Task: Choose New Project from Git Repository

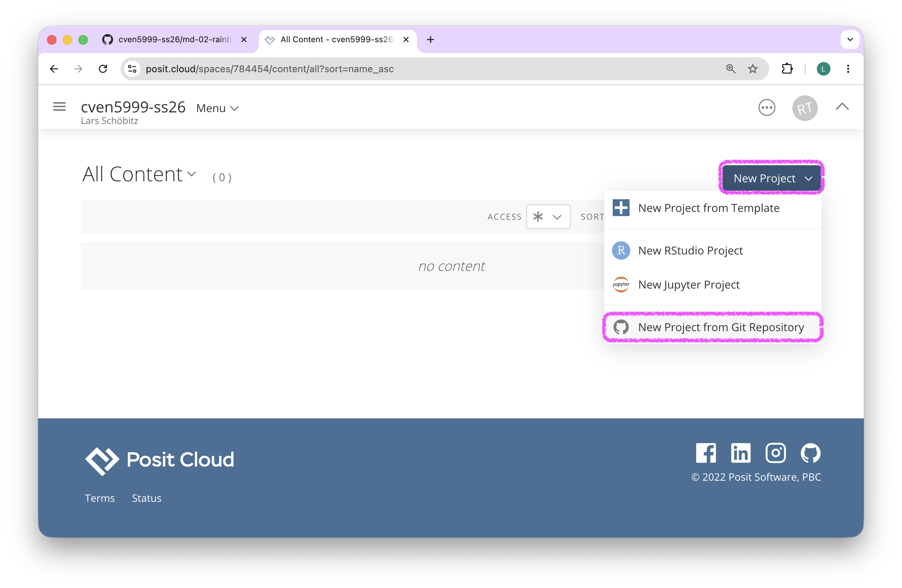Action: click(x=713, y=327)
